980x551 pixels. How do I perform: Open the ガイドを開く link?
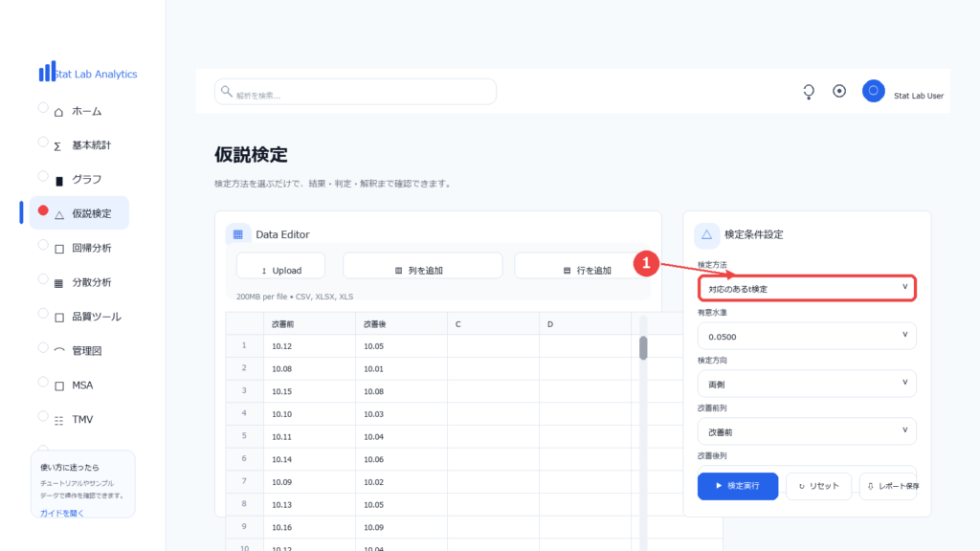(x=62, y=513)
